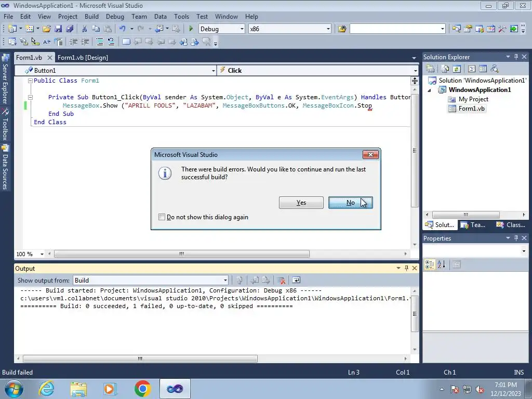Click Clear All icon in Output pane

[281, 280]
